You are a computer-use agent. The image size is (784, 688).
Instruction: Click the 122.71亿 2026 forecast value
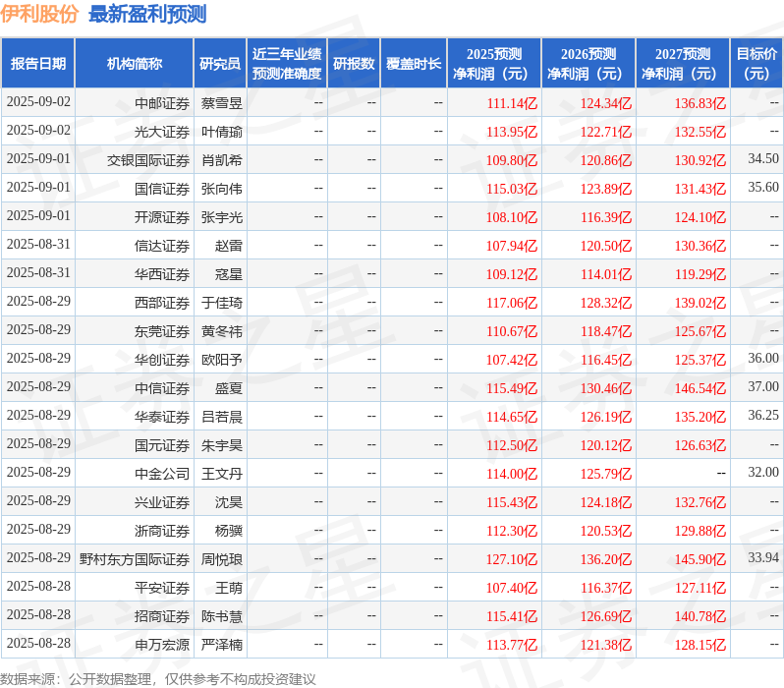[x=606, y=132]
